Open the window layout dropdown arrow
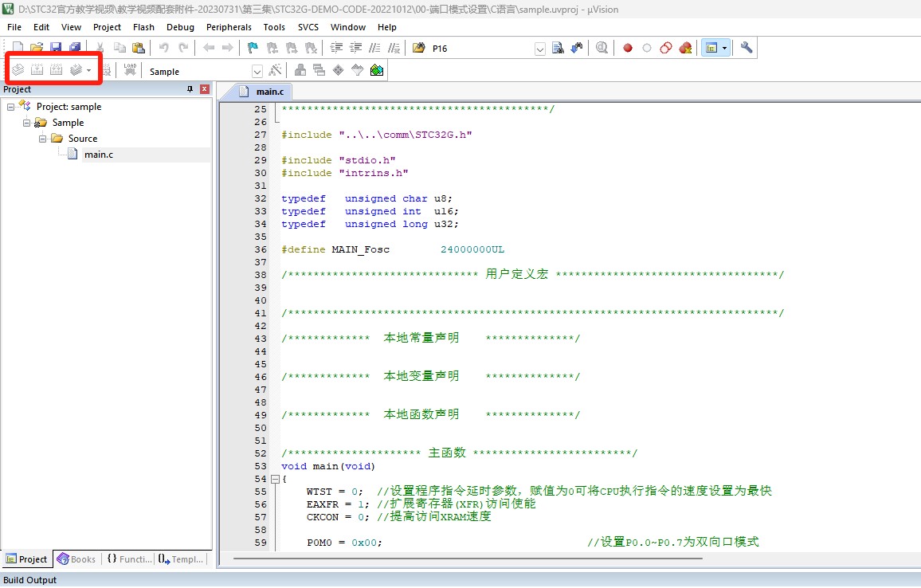The width and height of the screenshot is (921, 588). [x=725, y=48]
